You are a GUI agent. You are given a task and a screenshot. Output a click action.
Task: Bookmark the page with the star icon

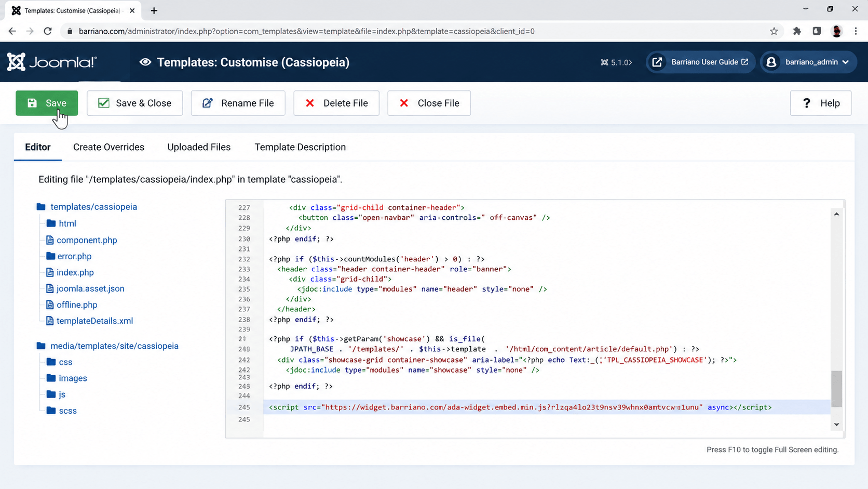774,31
